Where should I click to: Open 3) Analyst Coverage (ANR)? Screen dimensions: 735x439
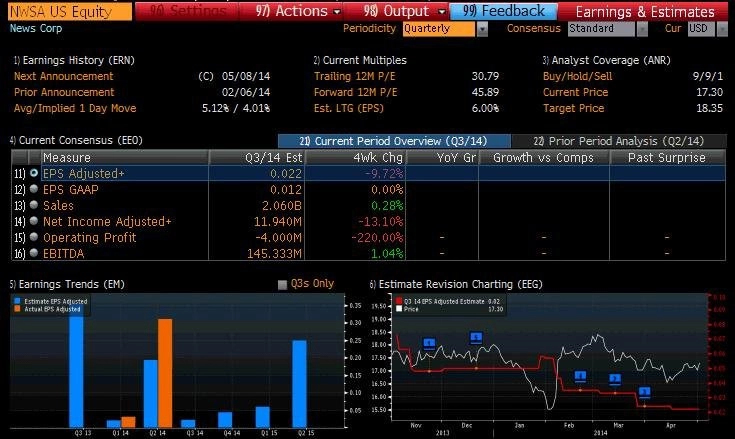click(x=607, y=60)
